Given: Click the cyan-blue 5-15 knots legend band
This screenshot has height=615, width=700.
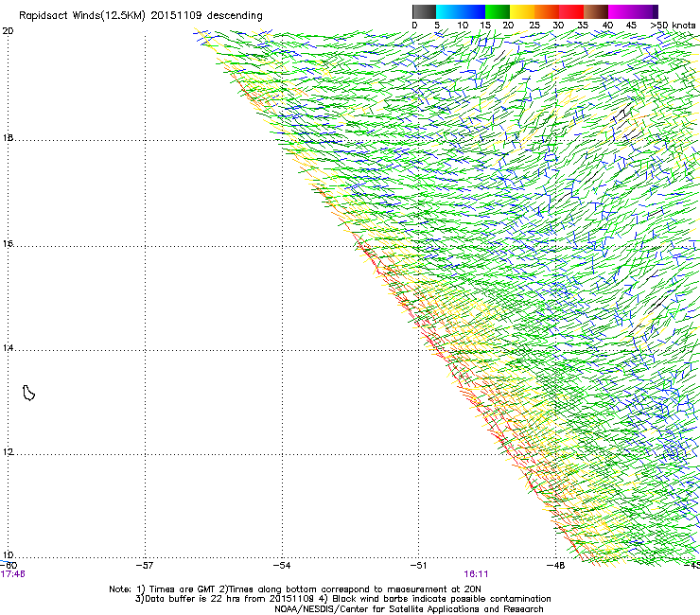Looking at the screenshot, I should (461, 11).
